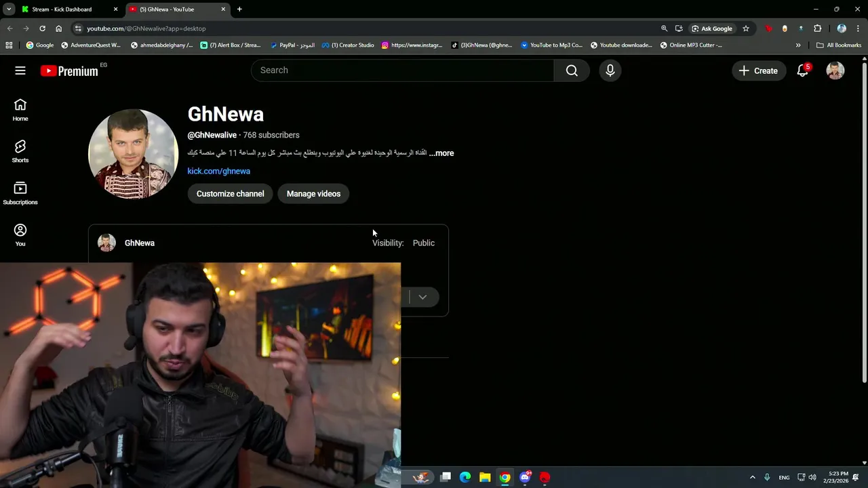Image resolution: width=868 pixels, height=488 pixels.
Task: Click the page vertical scrollbar
Action: [x=864, y=224]
